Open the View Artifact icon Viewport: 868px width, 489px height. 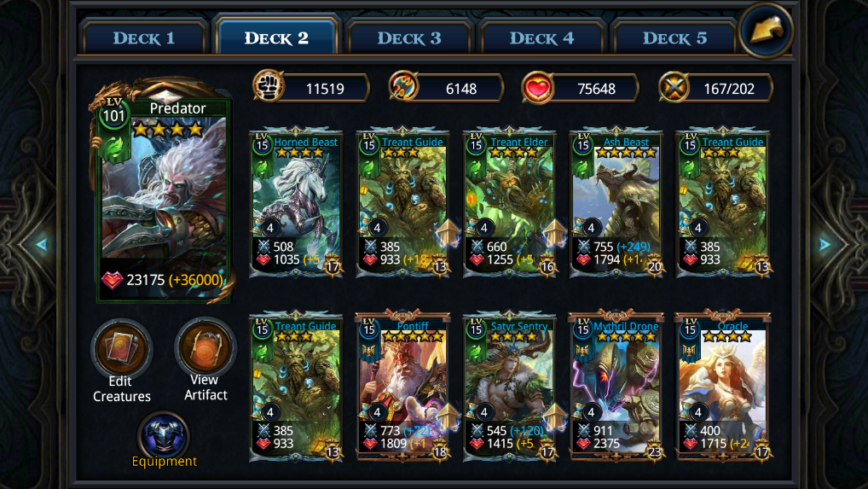pyautogui.click(x=205, y=348)
